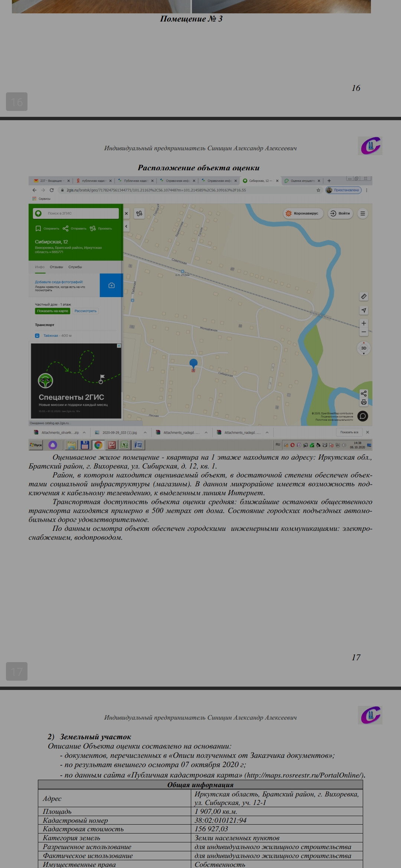Click the Войти sign-in button
Image resolution: width=401 pixels, height=868 pixels.
(340, 213)
